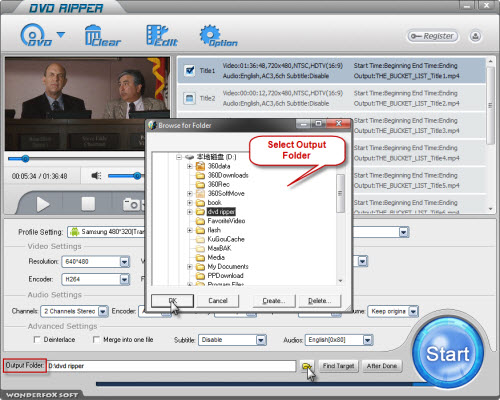Adjust the volume slider handle

137,176
